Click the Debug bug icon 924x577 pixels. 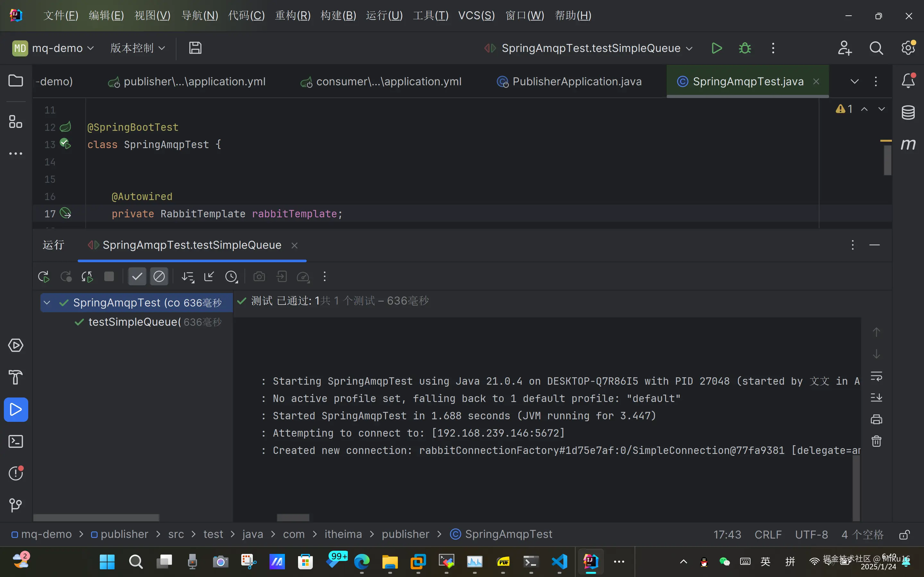tap(745, 48)
